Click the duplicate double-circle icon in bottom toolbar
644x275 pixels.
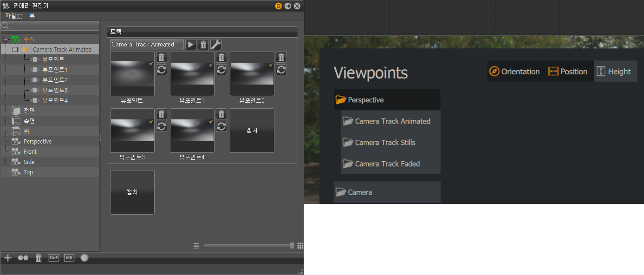tap(23, 258)
